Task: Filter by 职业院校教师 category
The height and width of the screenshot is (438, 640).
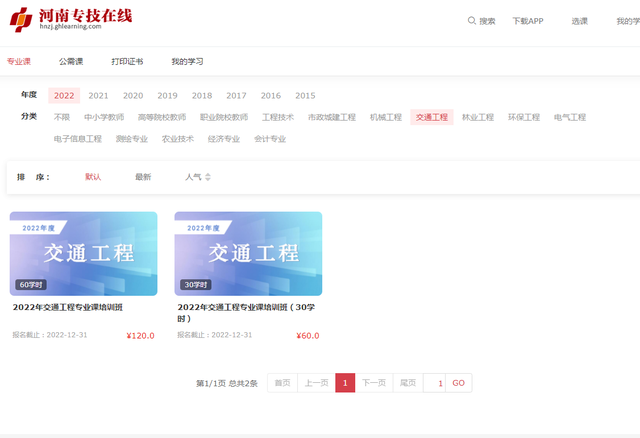Action: (x=224, y=117)
